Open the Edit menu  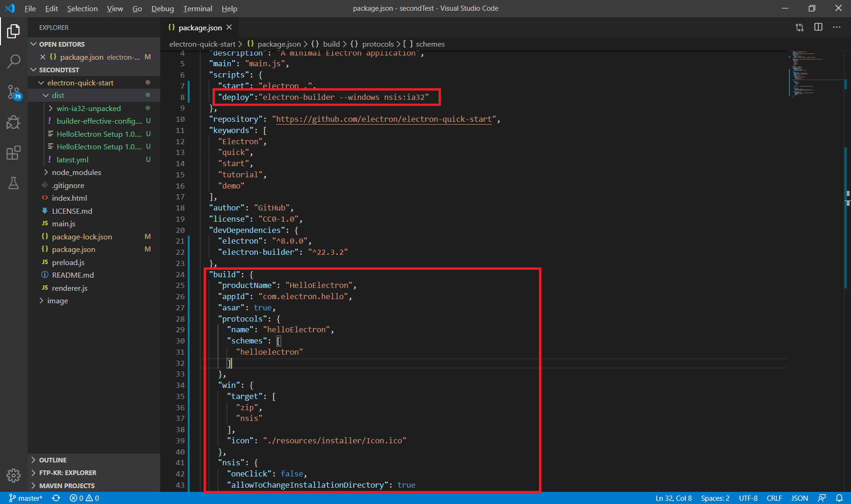tap(51, 8)
